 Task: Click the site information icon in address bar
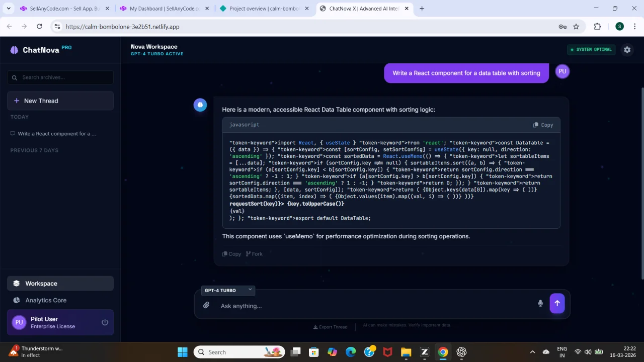pos(57,27)
